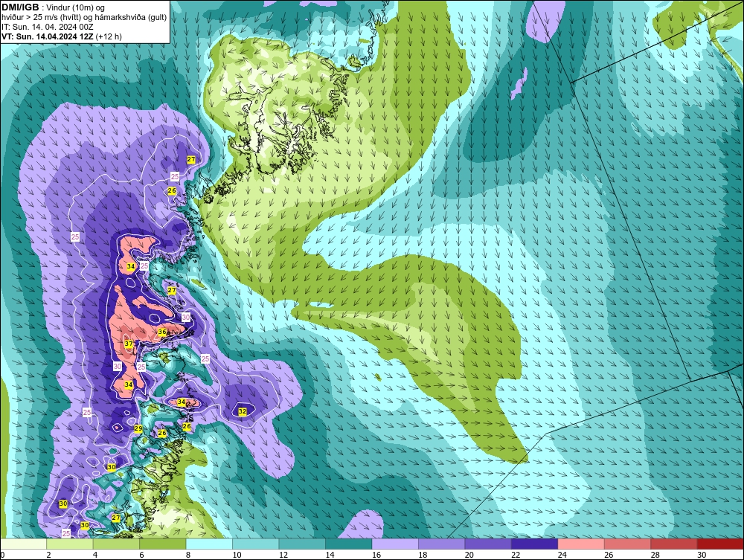Click the "hviður > 25 m/s (hvítt)" header line

click(41, 18)
